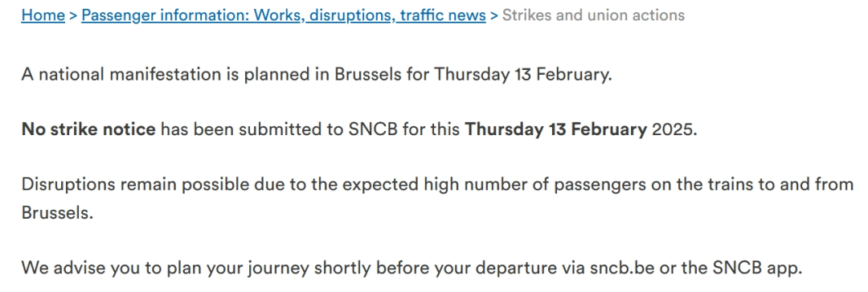The width and height of the screenshot is (868, 292).
Task: Click the separator arrow before Strikes and union actions
Action: coord(493,15)
